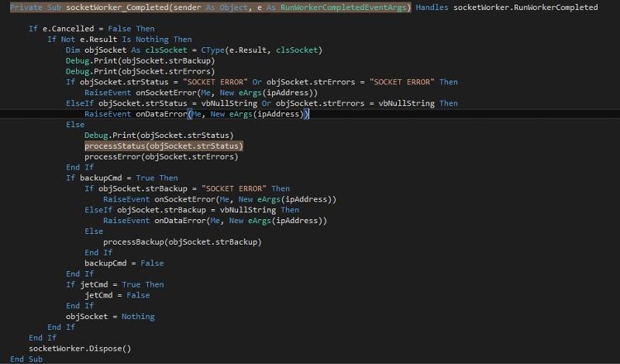Click the 'Dim objSocket As clsSocket' line

(x=195, y=50)
